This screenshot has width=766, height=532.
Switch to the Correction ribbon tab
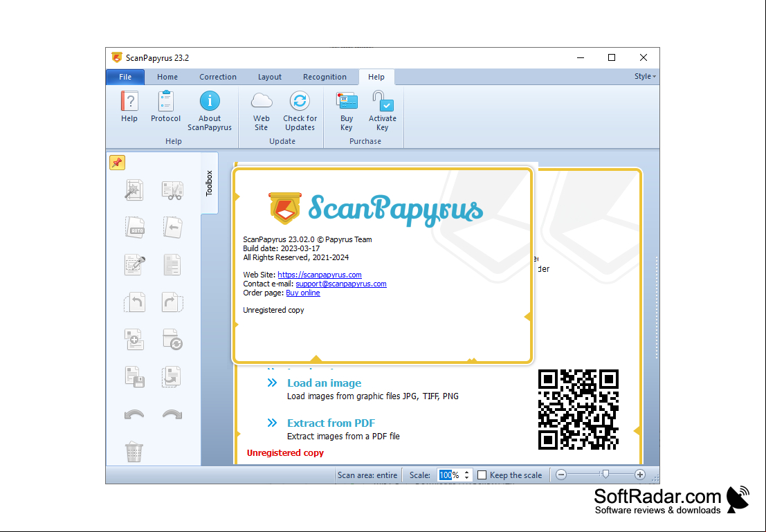click(218, 77)
